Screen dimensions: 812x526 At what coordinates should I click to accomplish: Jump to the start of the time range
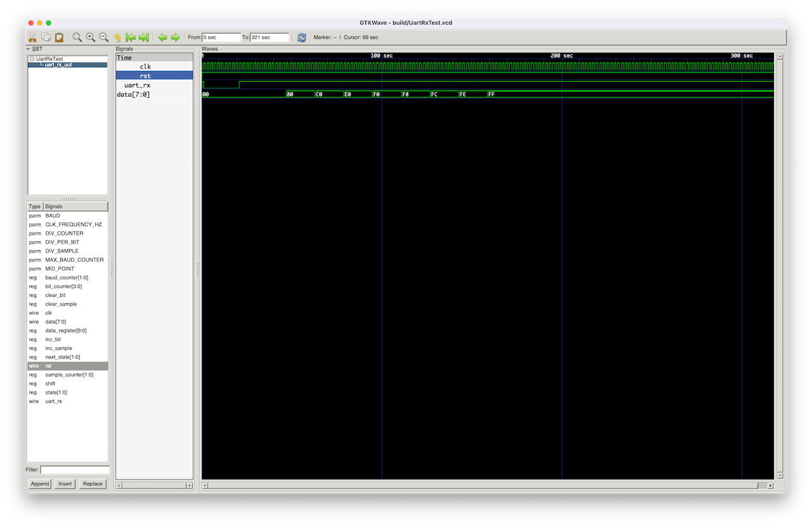(131, 37)
